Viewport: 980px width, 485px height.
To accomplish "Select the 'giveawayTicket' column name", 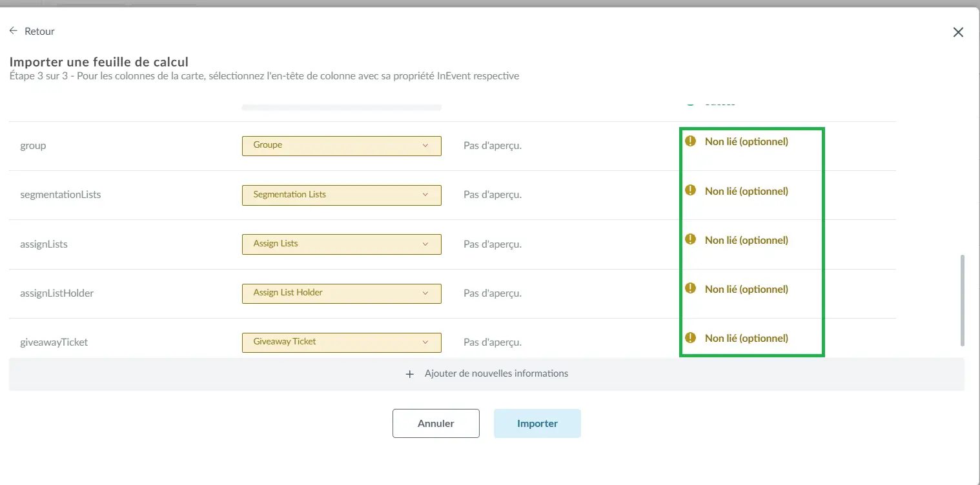I will click(54, 342).
